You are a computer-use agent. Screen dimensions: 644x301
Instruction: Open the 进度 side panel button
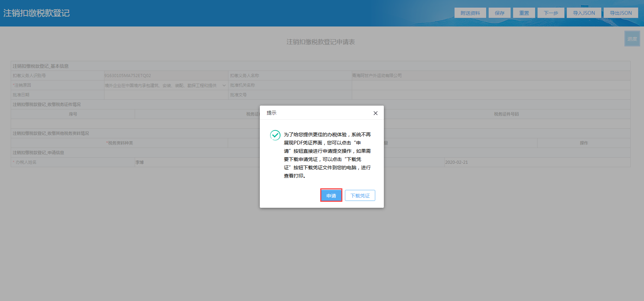pyautogui.click(x=632, y=39)
